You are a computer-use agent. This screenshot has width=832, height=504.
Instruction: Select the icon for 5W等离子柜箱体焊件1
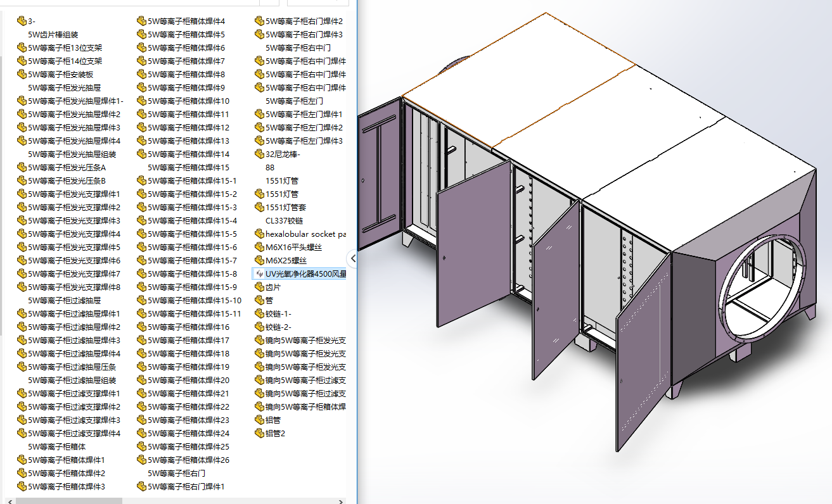click(22, 460)
